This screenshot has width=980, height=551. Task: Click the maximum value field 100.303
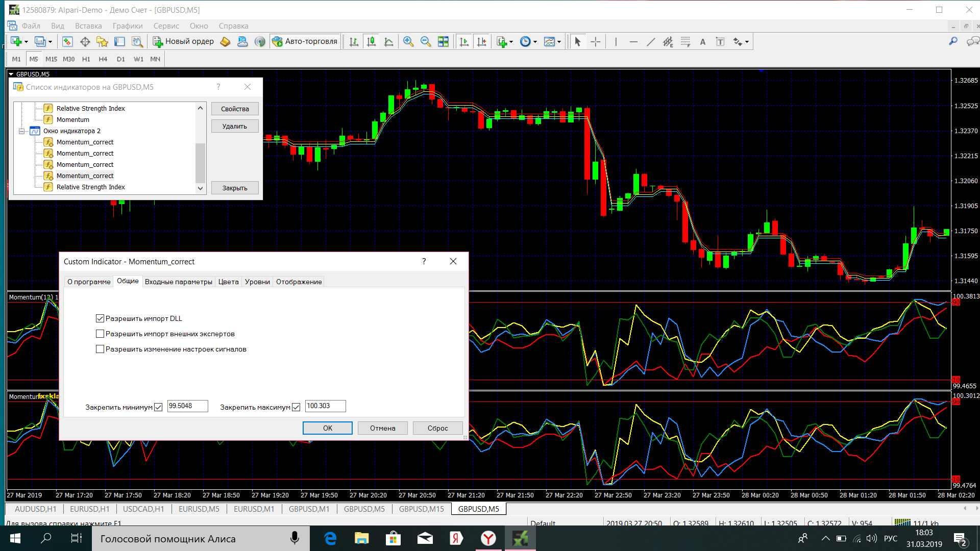click(325, 406)
